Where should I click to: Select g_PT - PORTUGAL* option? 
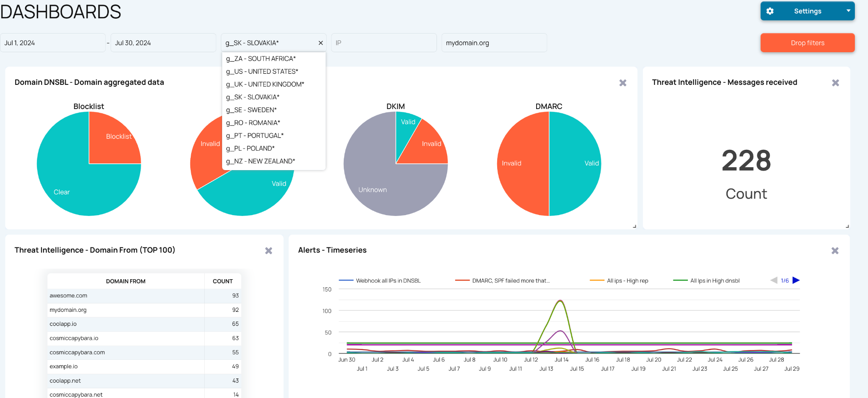coord(274,135)
